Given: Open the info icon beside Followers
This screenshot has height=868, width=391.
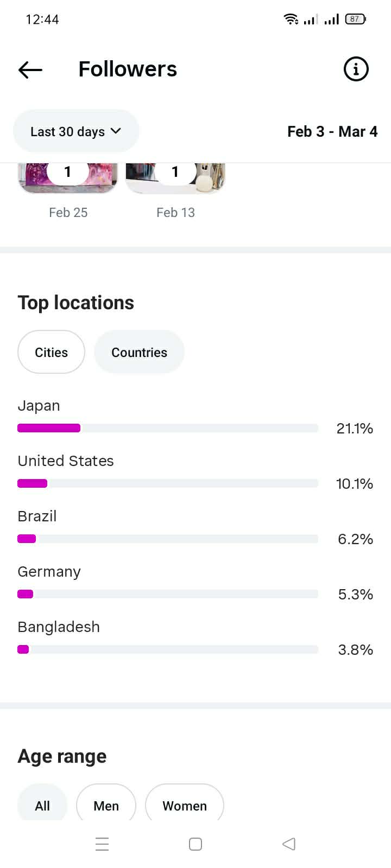Looking at the screenshot, I should pos(356,69).
